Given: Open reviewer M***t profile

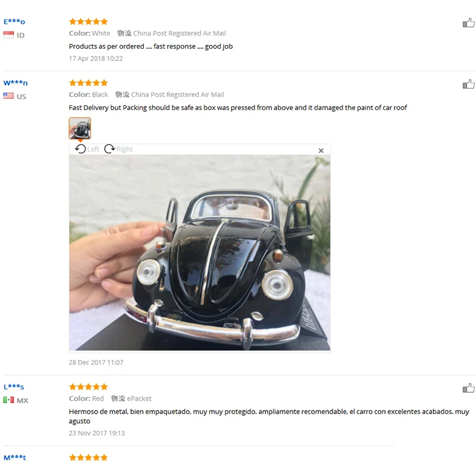Looking at the screenshot, I should click(15, 458).
